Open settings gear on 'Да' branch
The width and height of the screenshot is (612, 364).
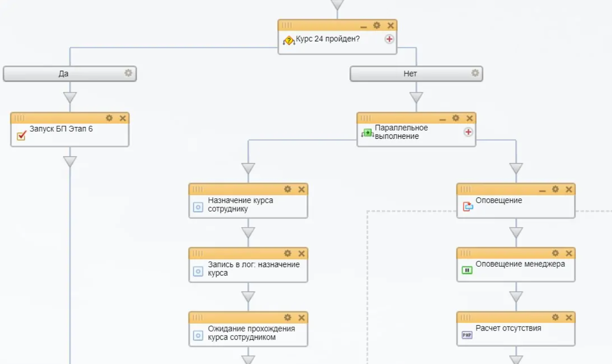[x=129, y=73]
